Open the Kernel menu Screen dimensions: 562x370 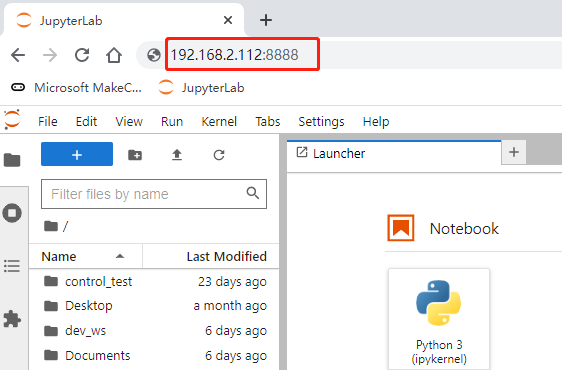219,122
